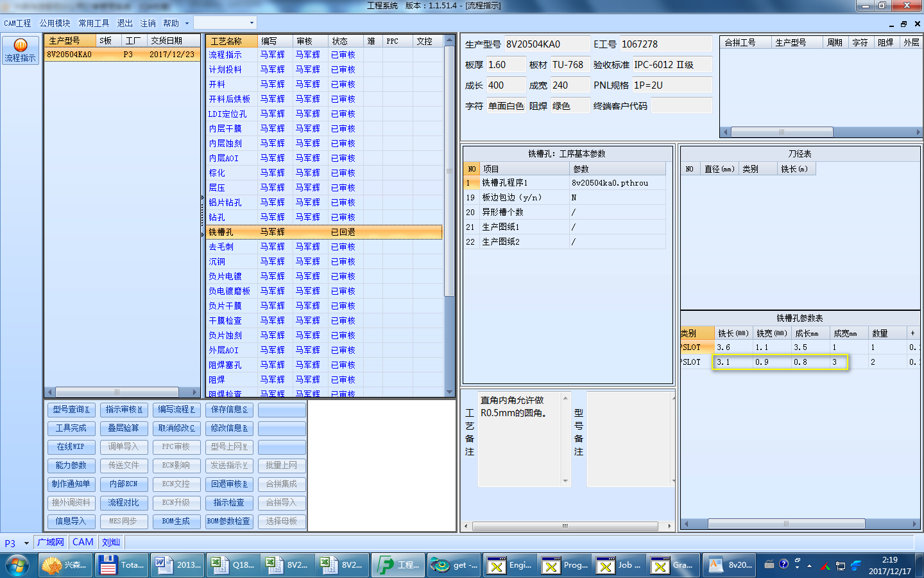Click the 制作通知单 button

71,484
